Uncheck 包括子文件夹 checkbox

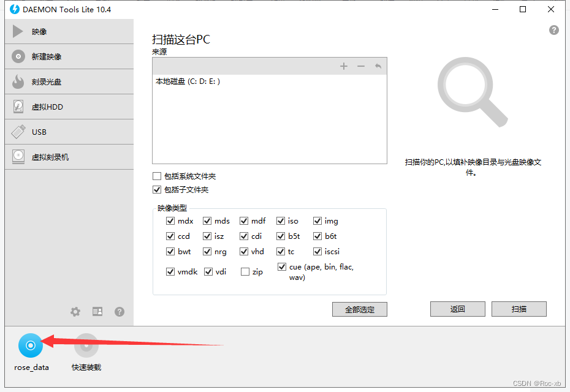[x=157, y=190]
